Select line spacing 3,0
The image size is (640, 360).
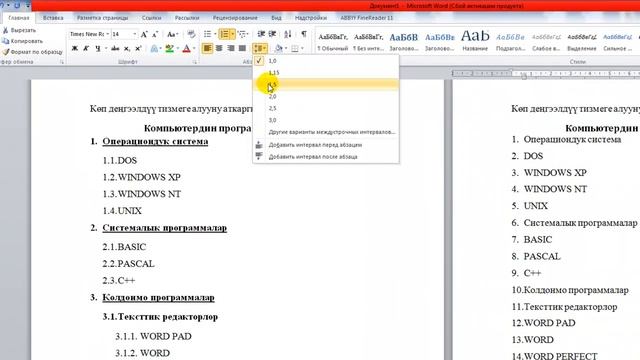[326, 120]
